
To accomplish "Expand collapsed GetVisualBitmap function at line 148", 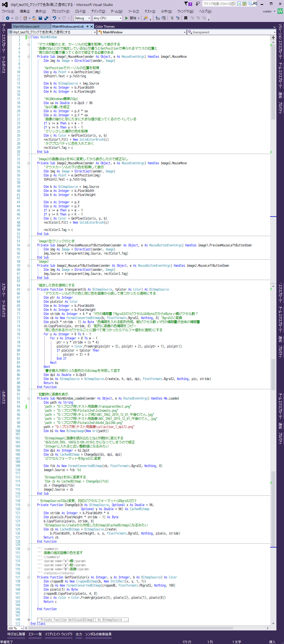I will [29, 620].
